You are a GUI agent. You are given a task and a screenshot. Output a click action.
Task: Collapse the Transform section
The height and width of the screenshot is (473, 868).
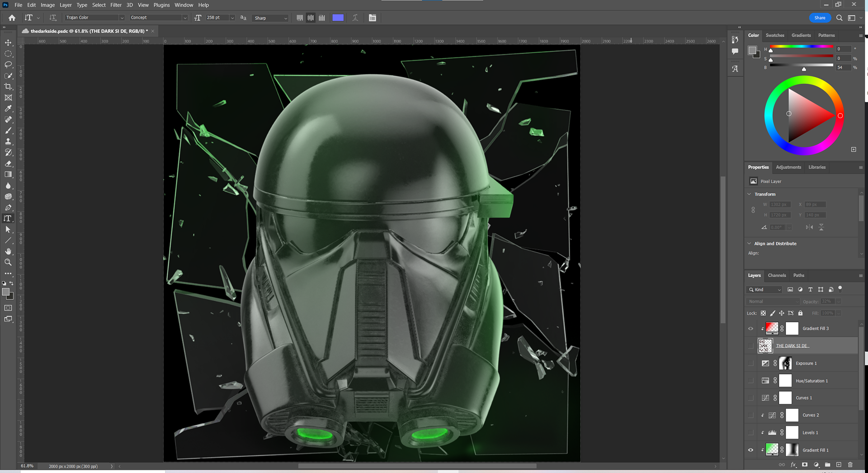tap(749, 194)
